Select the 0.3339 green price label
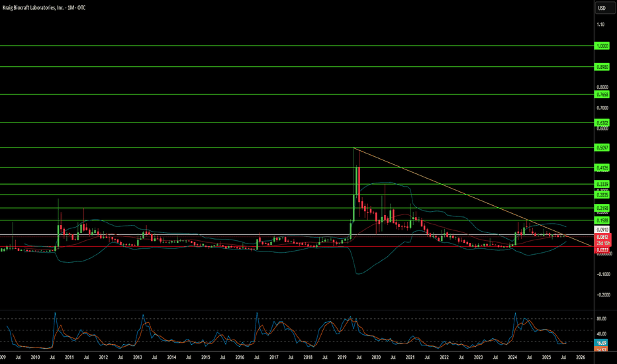The height and width of the screenshot is (364, 617). tap(602, 184)
